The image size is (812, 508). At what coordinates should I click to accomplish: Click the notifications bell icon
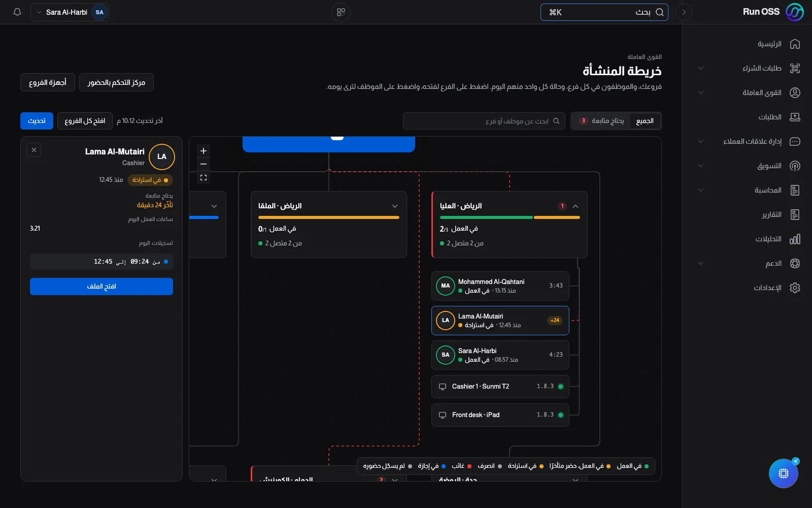coord(17,12)
